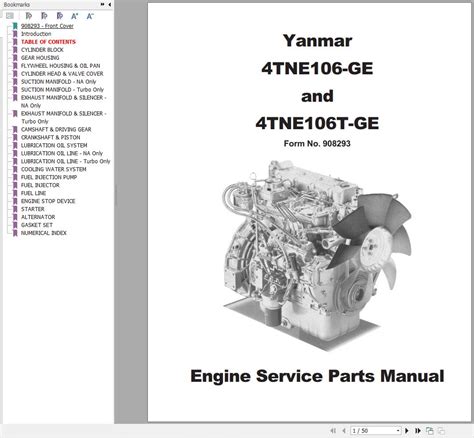Image resolution: width=474 pixels, height=438 pixels.
Task: Open SUCTION MANIFOLD - Turbo Only bookmark
Action: 62,90
